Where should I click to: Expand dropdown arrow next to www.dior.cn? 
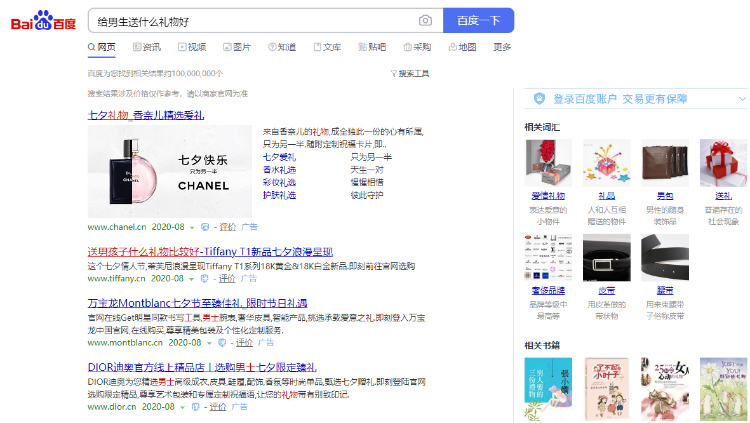point(182,407)
